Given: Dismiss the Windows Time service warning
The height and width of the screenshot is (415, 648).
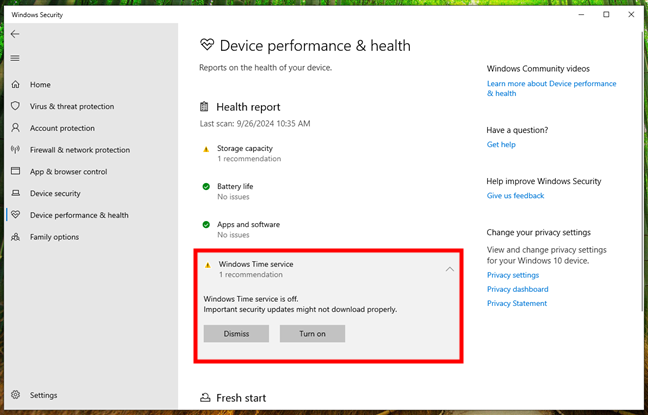Looking at the screenshot, I should [236, 334].
